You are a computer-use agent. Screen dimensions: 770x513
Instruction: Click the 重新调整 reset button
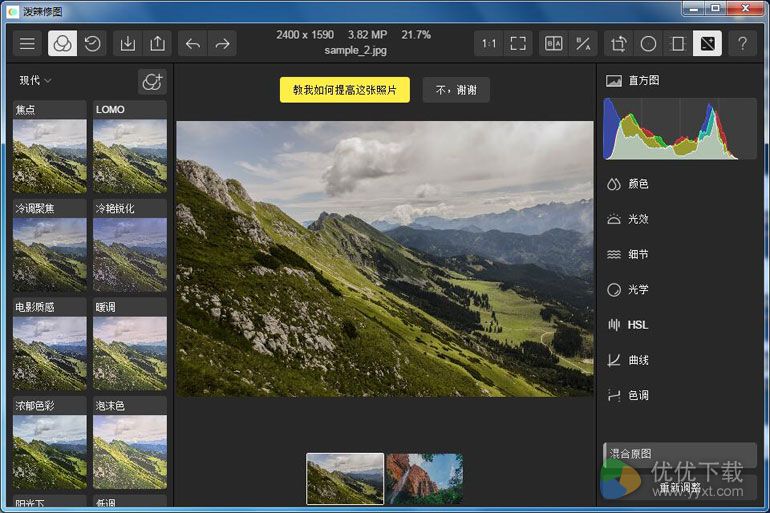tap(680, 487)
